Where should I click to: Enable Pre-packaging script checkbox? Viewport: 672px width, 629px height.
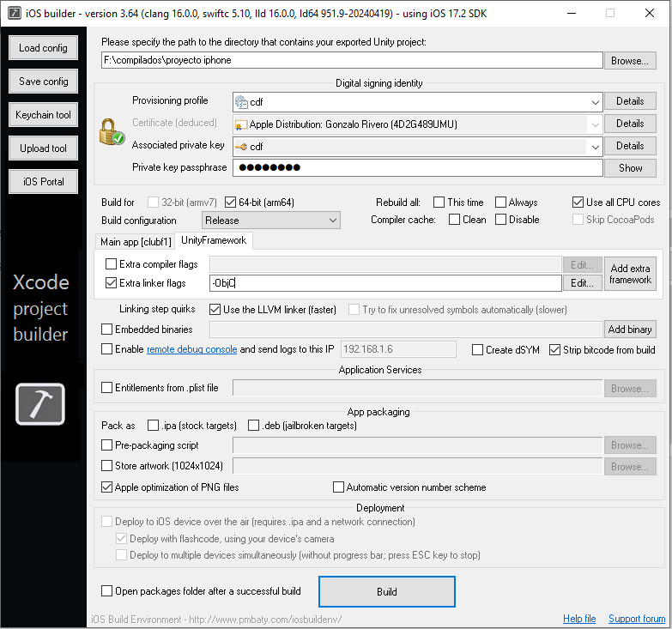106,445
